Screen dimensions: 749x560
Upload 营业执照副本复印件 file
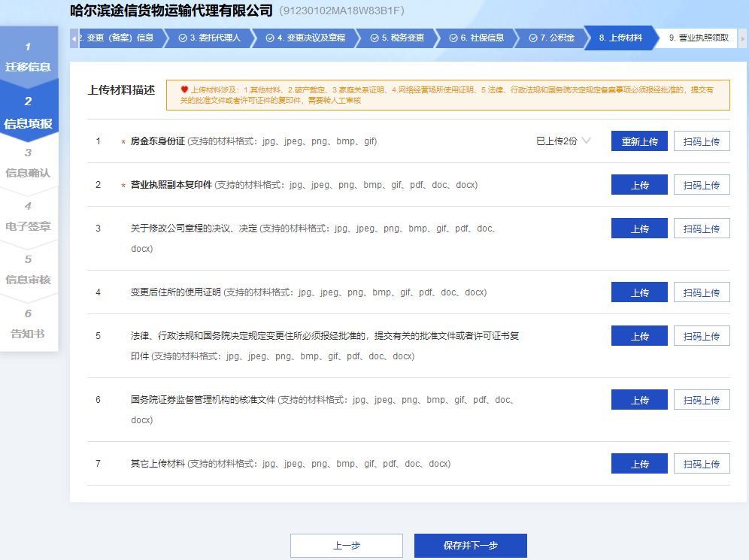coord(639,185)
